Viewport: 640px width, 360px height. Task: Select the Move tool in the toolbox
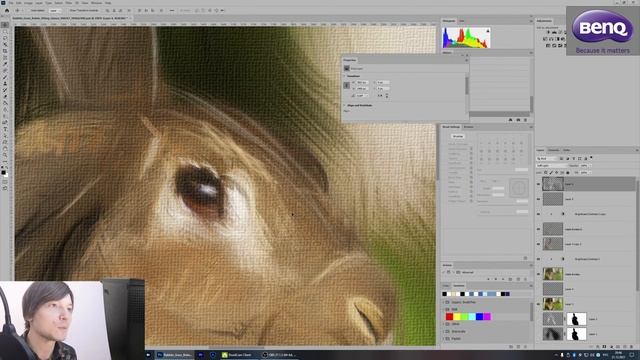[x=5, y=25]
